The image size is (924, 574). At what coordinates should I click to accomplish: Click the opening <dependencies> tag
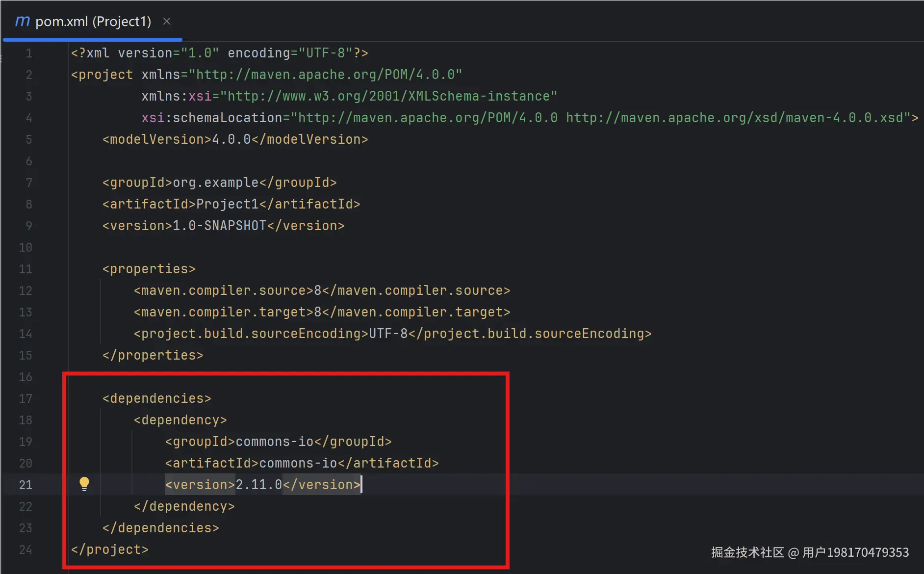point(157,398)
